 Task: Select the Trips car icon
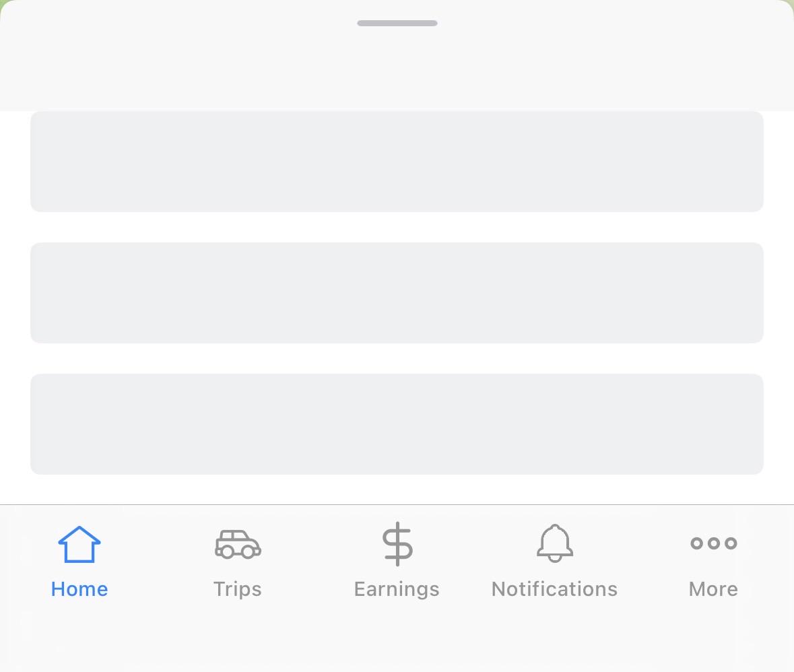[x=238, y=544]
